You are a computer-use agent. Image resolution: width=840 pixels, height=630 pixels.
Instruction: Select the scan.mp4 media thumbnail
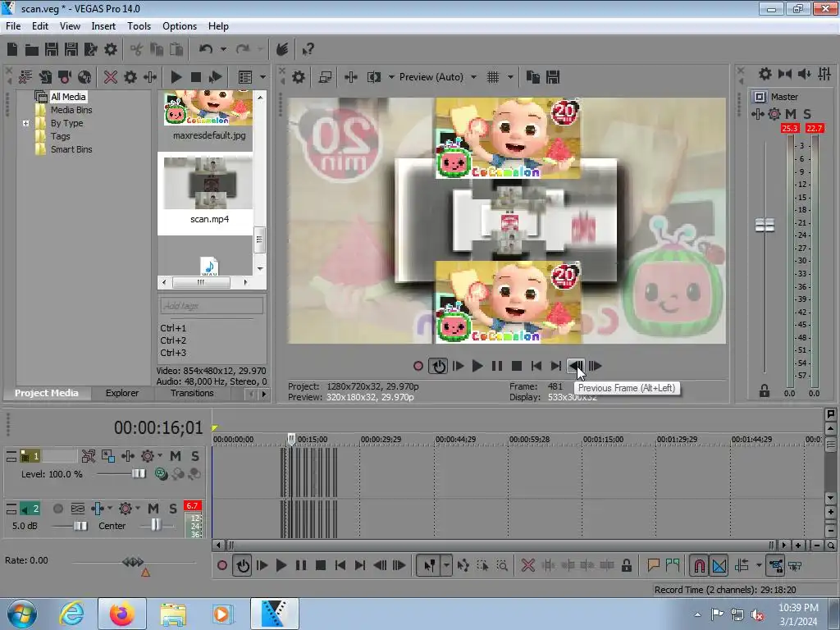coord(208,184)
